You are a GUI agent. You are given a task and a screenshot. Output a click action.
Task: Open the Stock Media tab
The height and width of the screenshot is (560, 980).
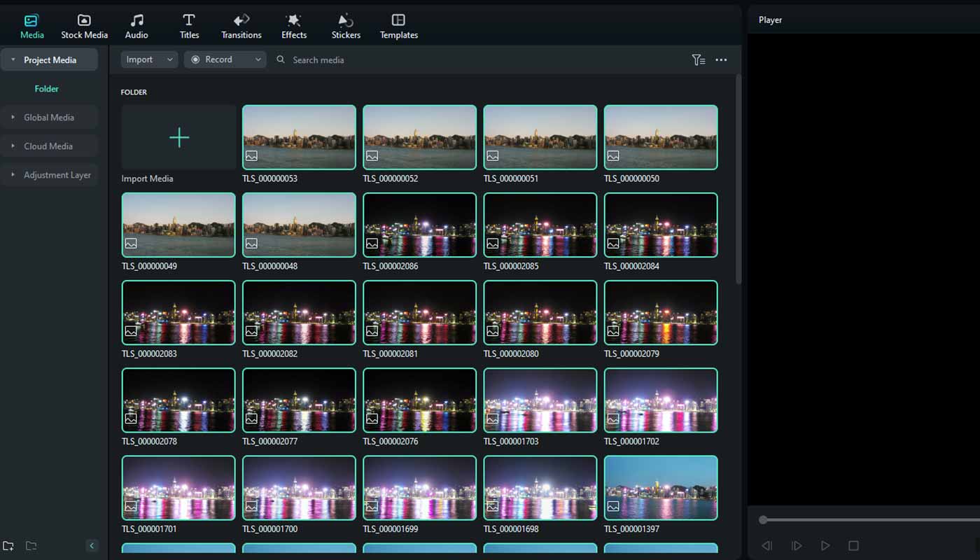[x=84, y=27]
